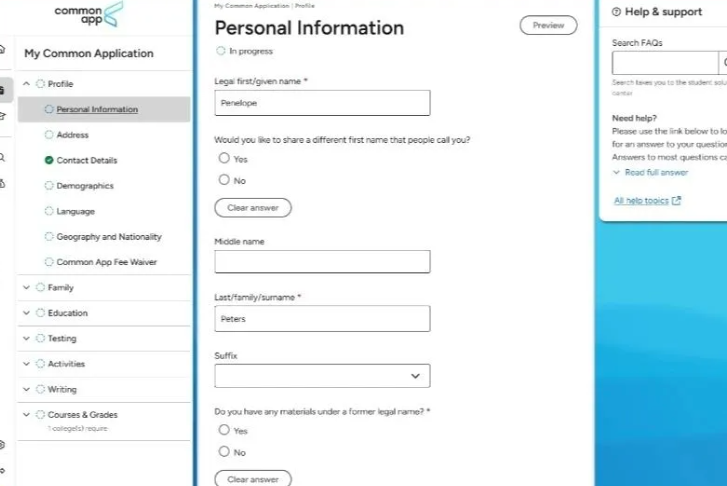The image size is (727, 486).
Task: Open the All help topics link
Action: click(641, 200)
